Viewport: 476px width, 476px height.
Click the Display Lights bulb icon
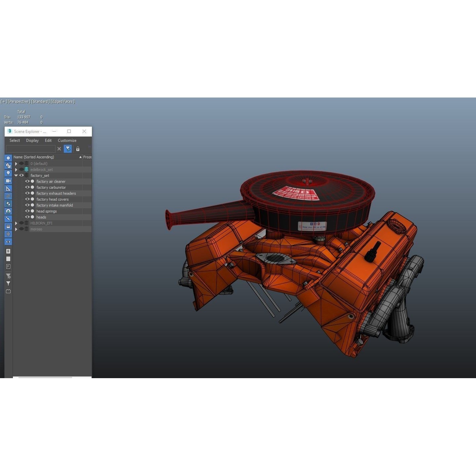[x=8, y=173]
